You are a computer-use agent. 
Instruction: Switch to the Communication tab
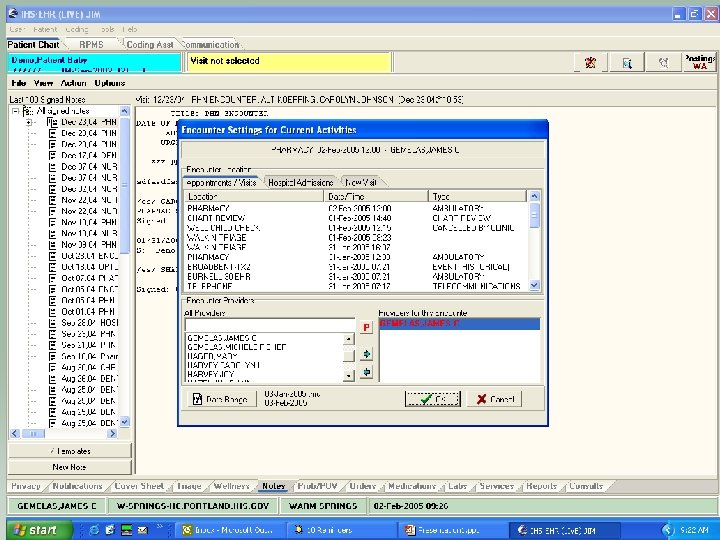click(x=210, y=45)
